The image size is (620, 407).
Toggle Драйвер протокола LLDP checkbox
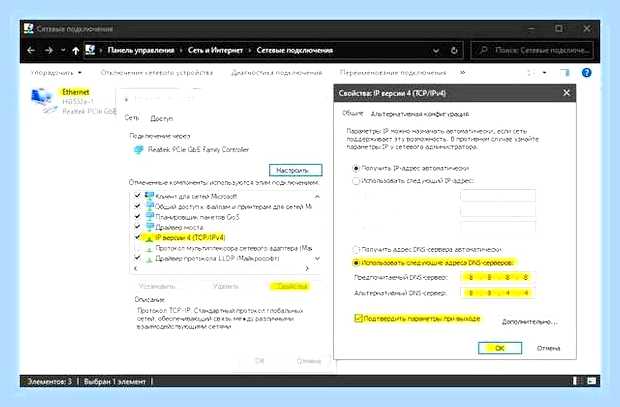[137, 258]
